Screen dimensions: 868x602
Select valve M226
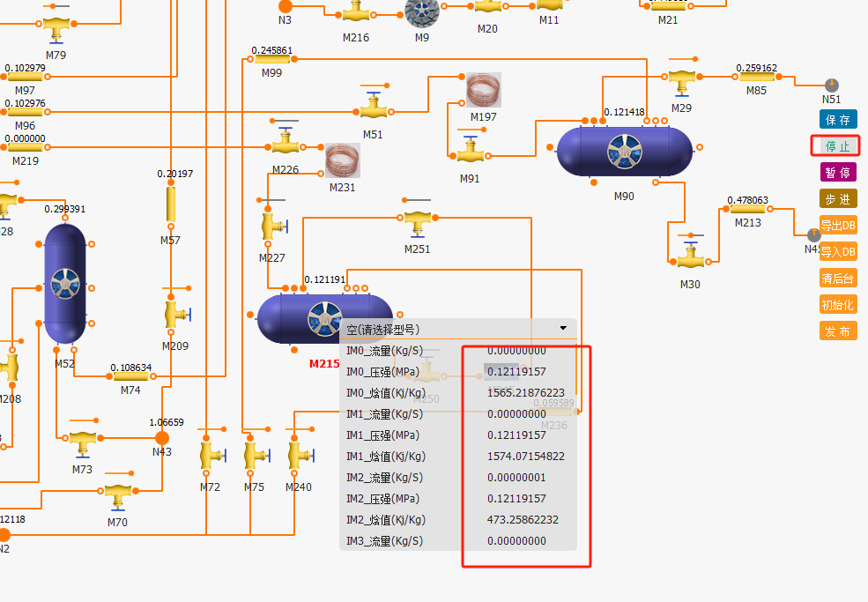pyautogui.click(x=286, y=141)
